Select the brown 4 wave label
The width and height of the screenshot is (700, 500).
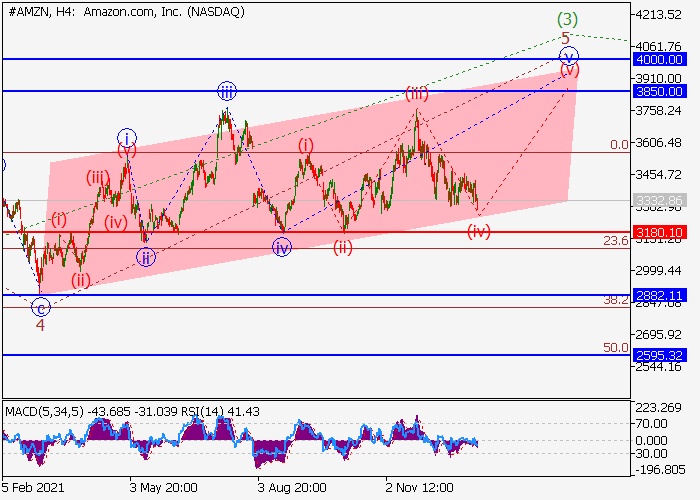tap(40, 325)
